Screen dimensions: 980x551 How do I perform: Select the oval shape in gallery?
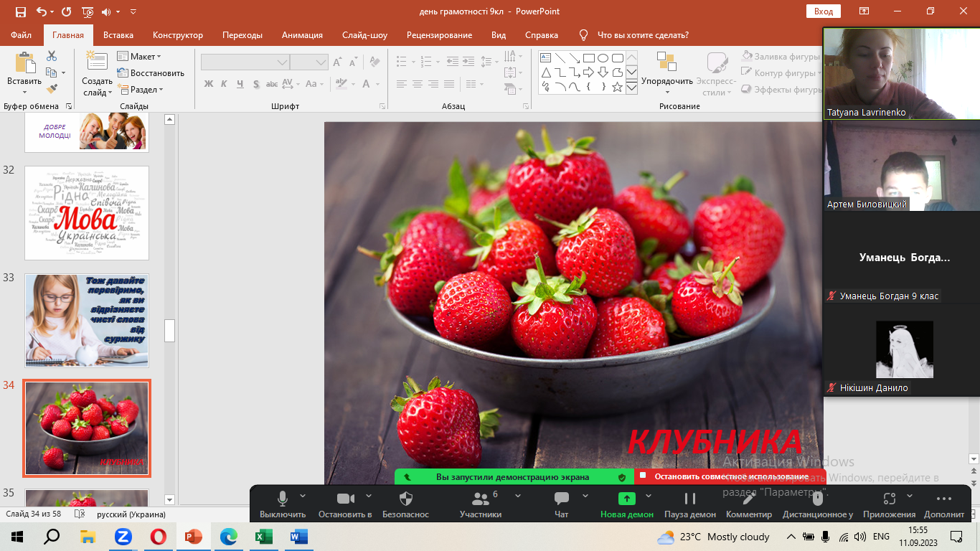pos(603,58)
